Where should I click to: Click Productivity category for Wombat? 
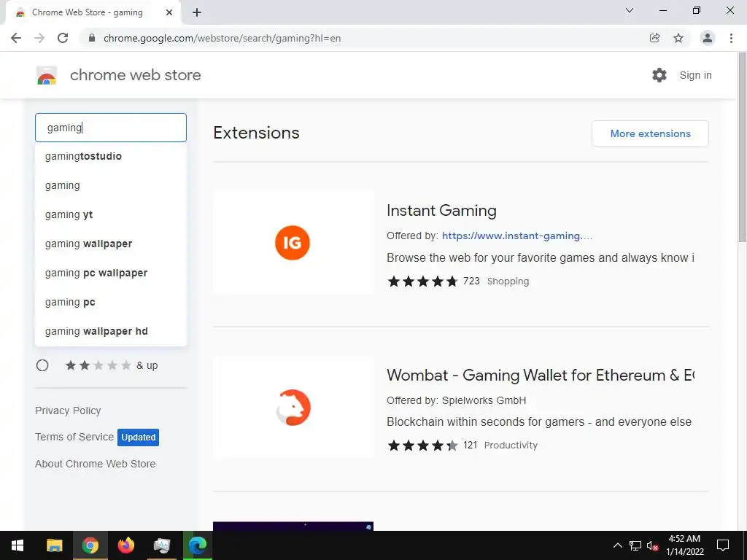[x=511, y=446]
